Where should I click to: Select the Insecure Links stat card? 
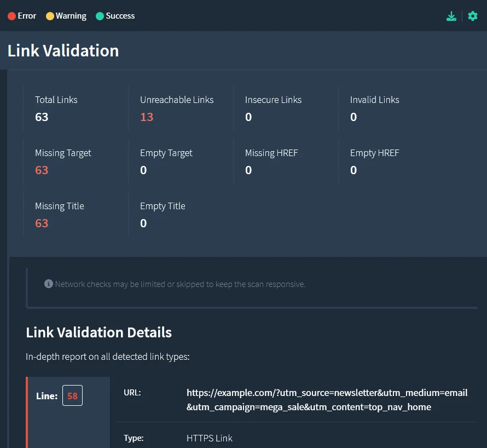(x=273, y=108)
